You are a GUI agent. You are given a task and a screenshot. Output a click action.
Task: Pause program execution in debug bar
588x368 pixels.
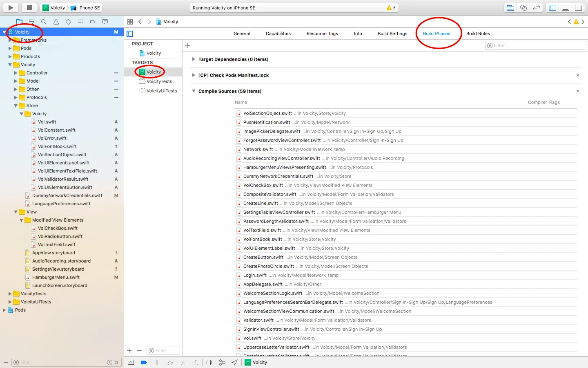pos(157,362)
